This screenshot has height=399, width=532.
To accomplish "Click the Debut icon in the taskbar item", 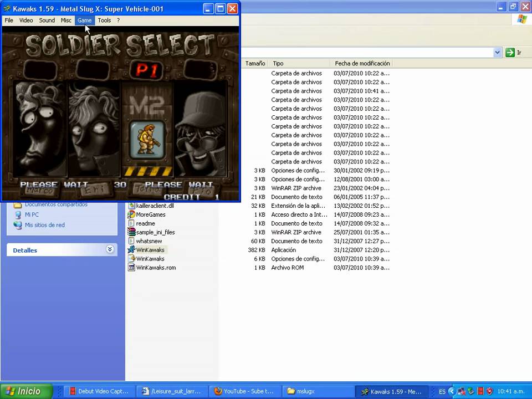I will click(x=72, y=391).
